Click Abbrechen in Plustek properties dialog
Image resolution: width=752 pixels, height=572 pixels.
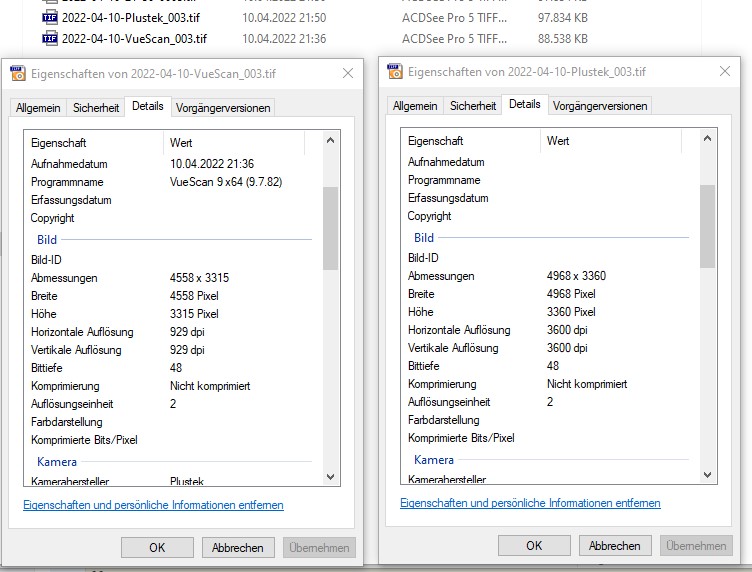(x=615, y=546)
